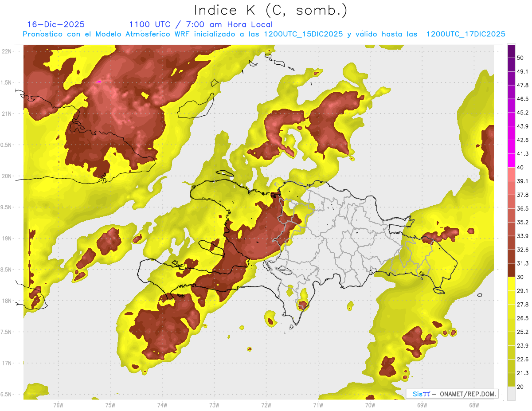Click the color bar value '42.6'
The height and width of the screenshot is (411, 532).
coord(523,140)
